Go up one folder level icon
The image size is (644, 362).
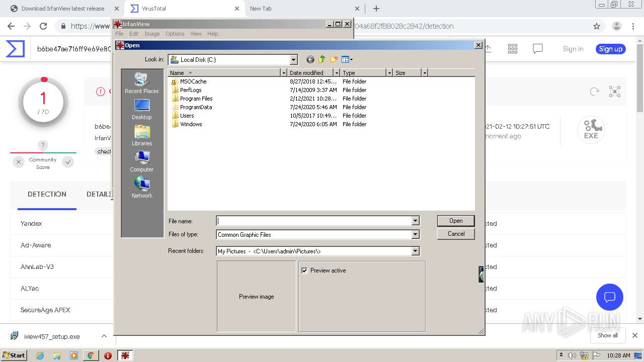[x=321, y=59]
